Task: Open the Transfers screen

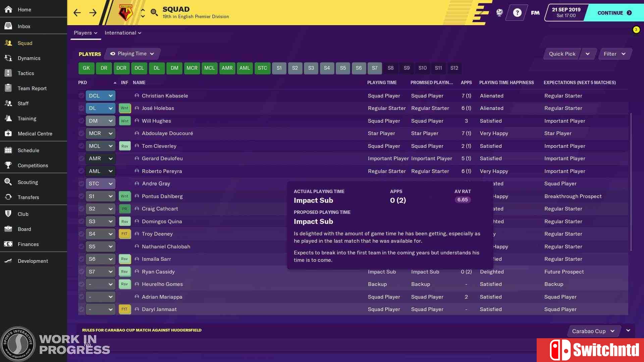Action: (x=29, y=197)
